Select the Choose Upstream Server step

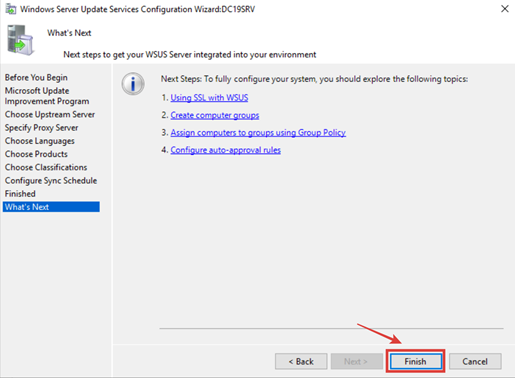50,114
